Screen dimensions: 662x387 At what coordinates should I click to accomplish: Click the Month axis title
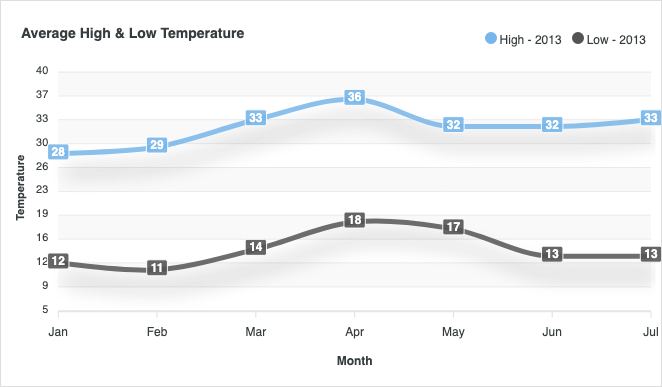coord(355,361)
